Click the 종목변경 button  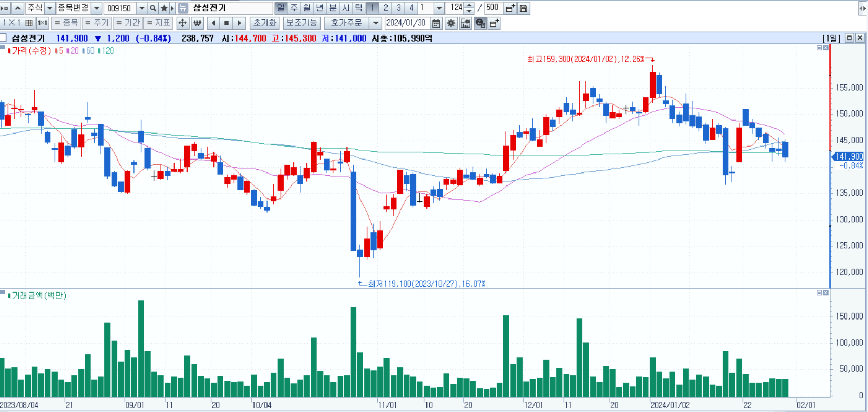pos(73,8)
